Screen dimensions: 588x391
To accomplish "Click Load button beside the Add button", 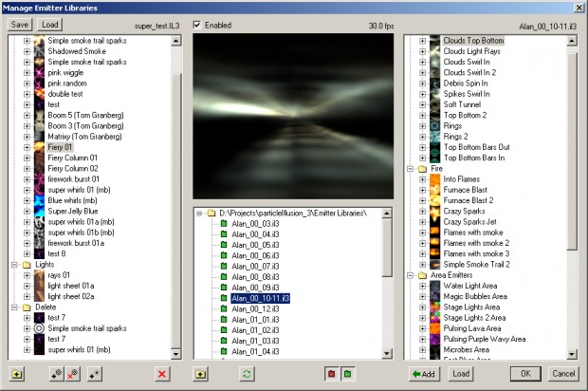I will point(461,374).
